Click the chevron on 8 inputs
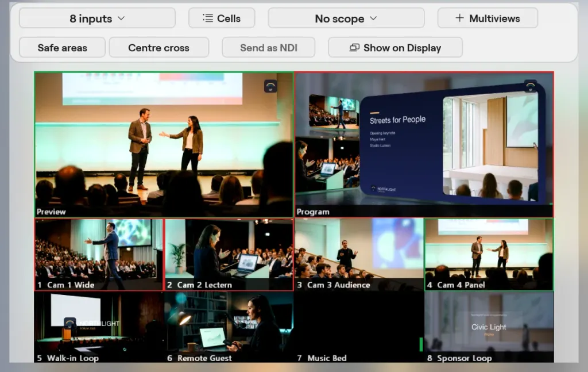The width and height of the screenshot is (588, 372). (x=121, y=18)
